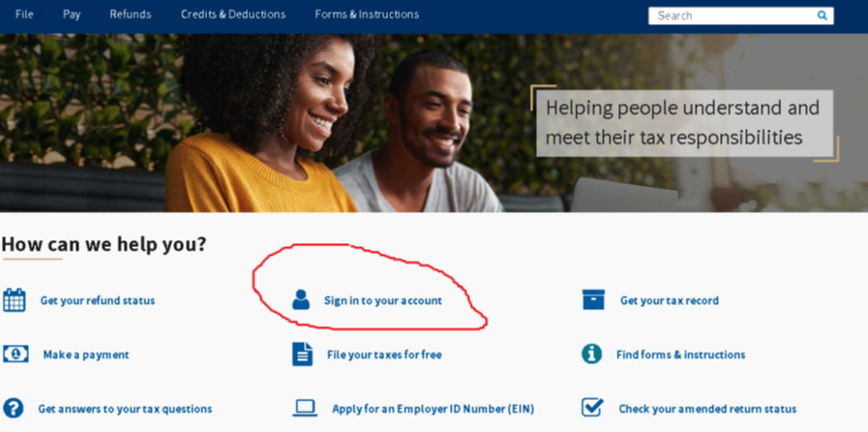This screenshot has height=432, width=868.
Task: Click the person icon for account sign-in
Action: [301, 299]
